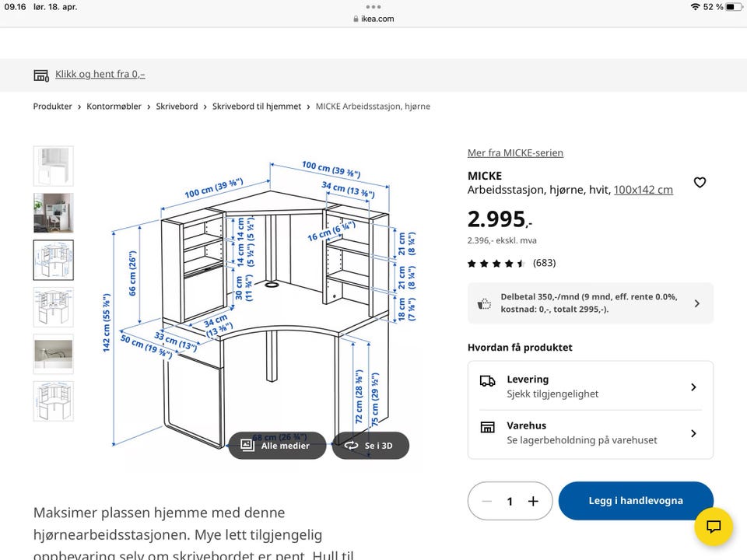The image size is (747, 560).
Task: Open the (683) reviews count
Action: coord(544,263)
